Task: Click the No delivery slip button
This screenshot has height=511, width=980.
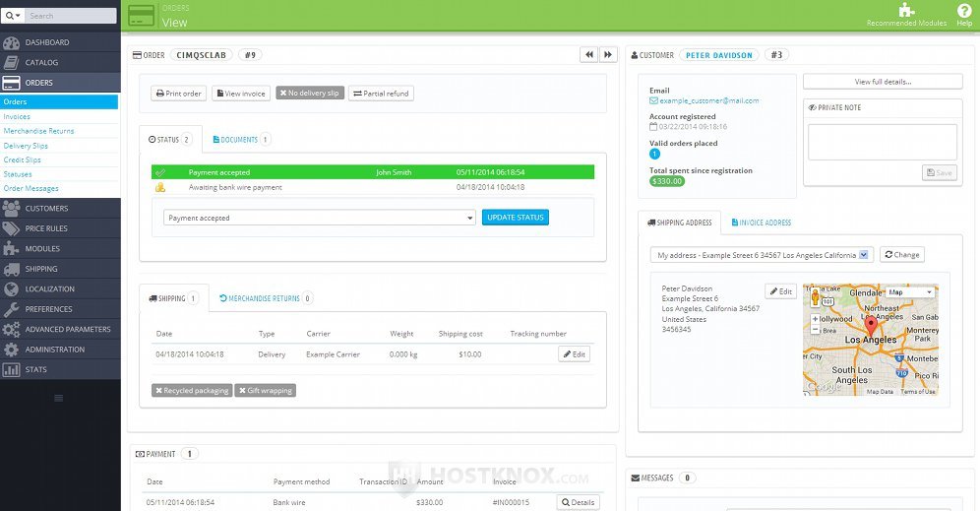Action: (x=310, y=94)
